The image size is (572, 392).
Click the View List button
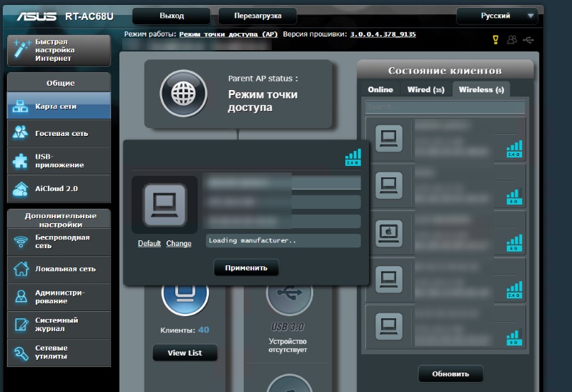tap(185, 353)
